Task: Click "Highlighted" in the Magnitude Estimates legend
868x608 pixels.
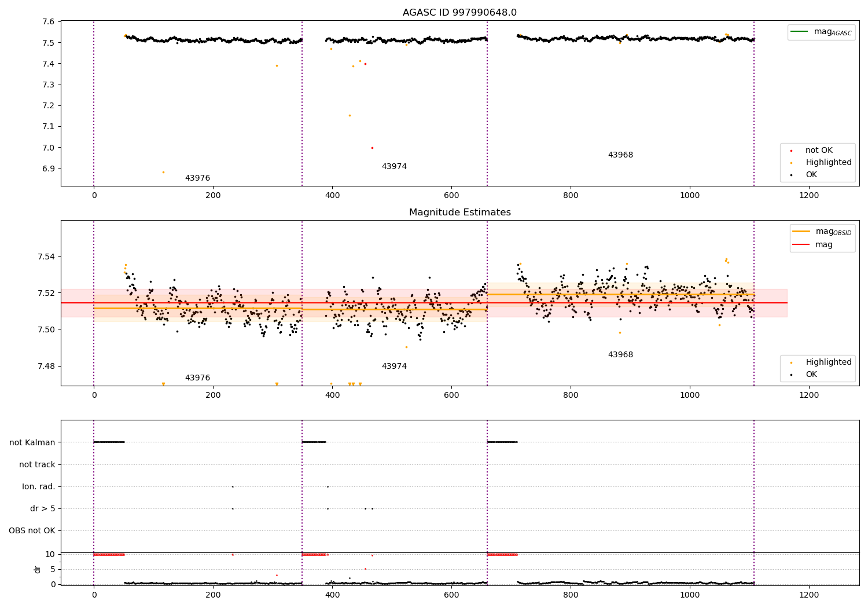Action: click(829, 362)
